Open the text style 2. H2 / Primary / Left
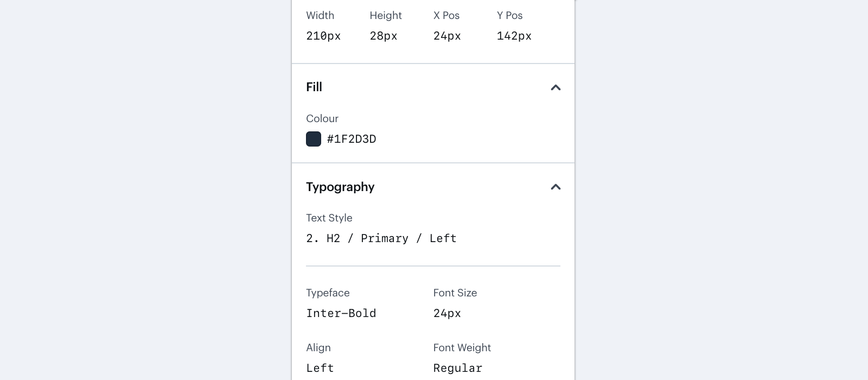 [x=381, y=238]
